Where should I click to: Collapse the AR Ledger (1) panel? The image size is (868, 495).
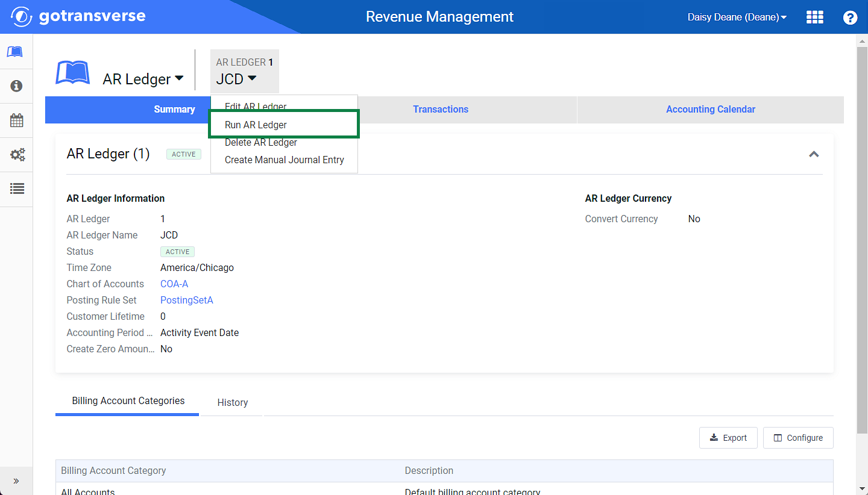pos(814,154)
